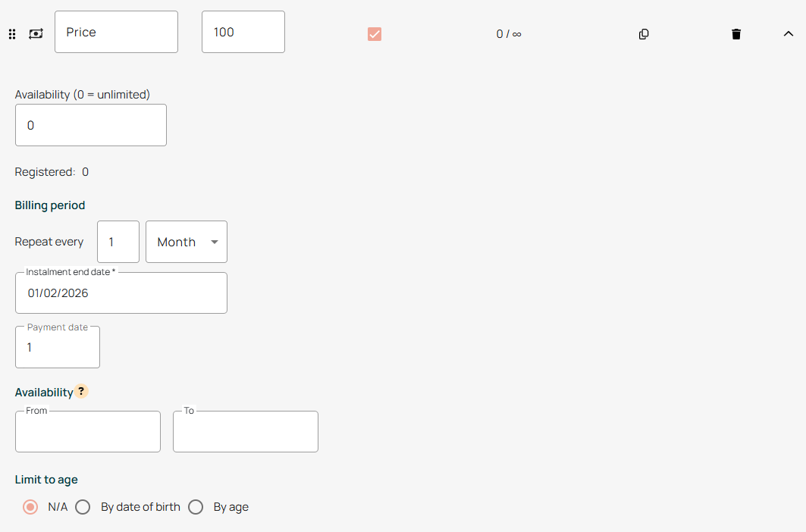Screen dimensions: 806x532
Task: Click the recurring payment icon
Action: click(x=36, y=33)
